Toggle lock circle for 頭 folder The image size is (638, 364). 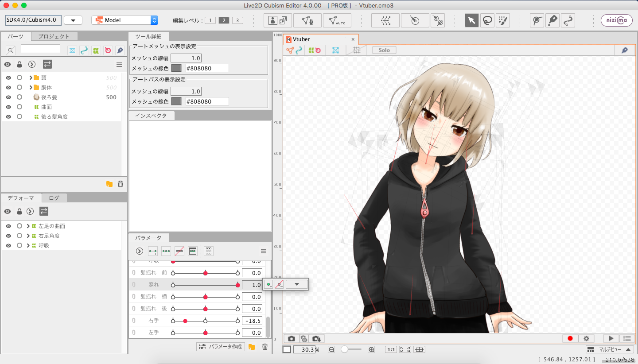coord(19,77)
